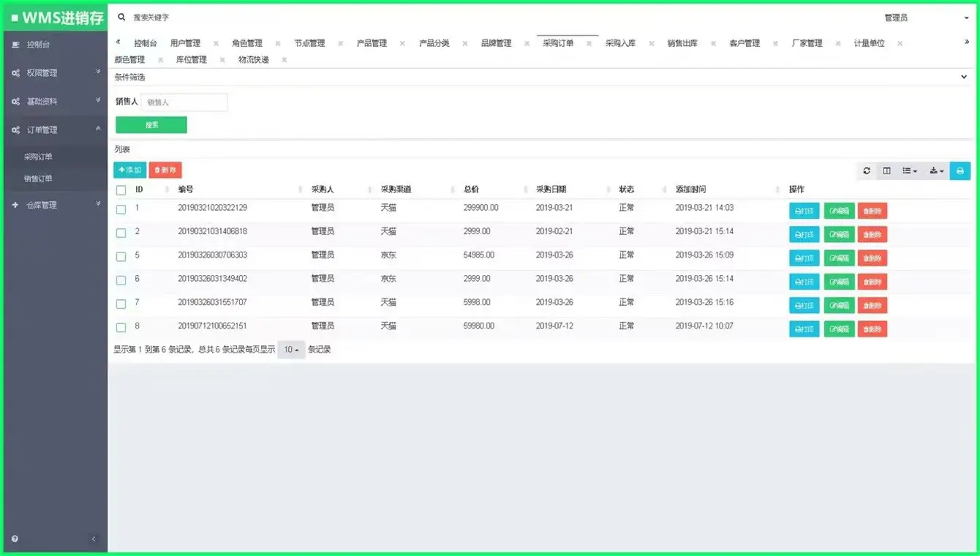Click the list view options icon

coord(908,170)
